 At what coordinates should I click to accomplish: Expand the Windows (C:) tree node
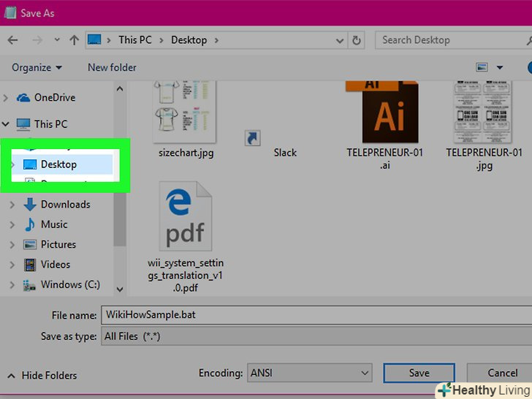12,285
